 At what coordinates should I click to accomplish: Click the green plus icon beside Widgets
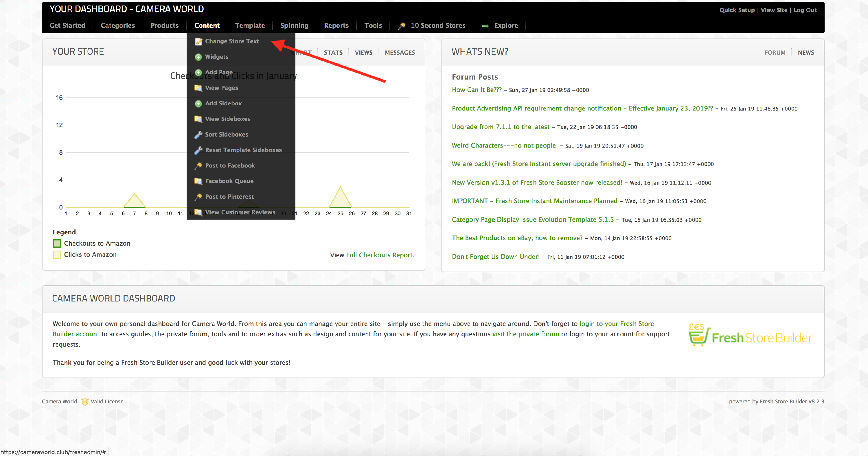198,57
